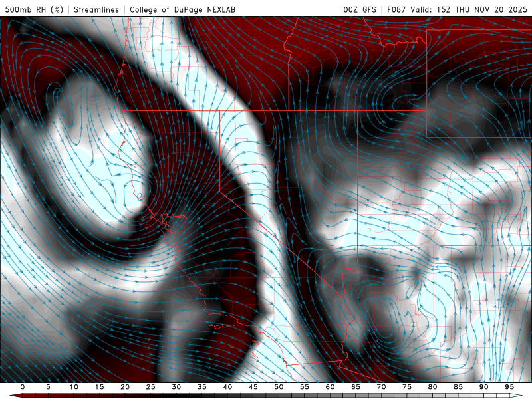Click the "15Z THU NOV 20 2025" valid time
532x399 pixels.
[x=481, y=9]
